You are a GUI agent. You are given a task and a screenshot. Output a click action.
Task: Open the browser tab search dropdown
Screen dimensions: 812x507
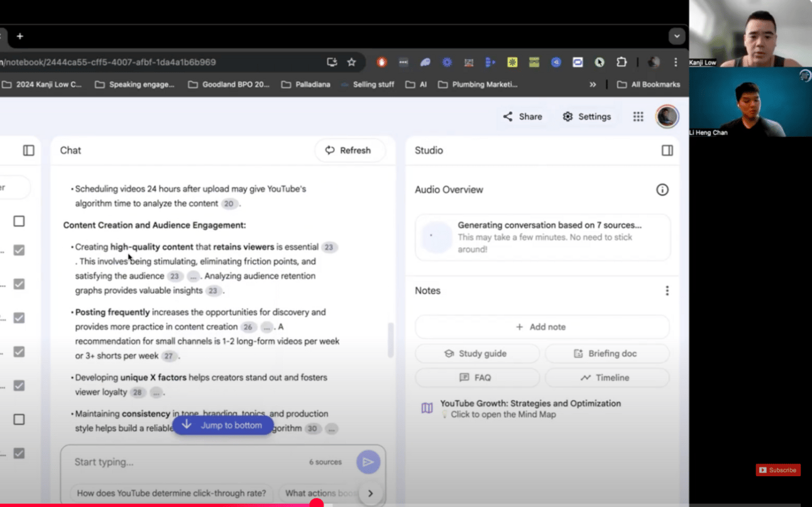[x=676, y=36]
